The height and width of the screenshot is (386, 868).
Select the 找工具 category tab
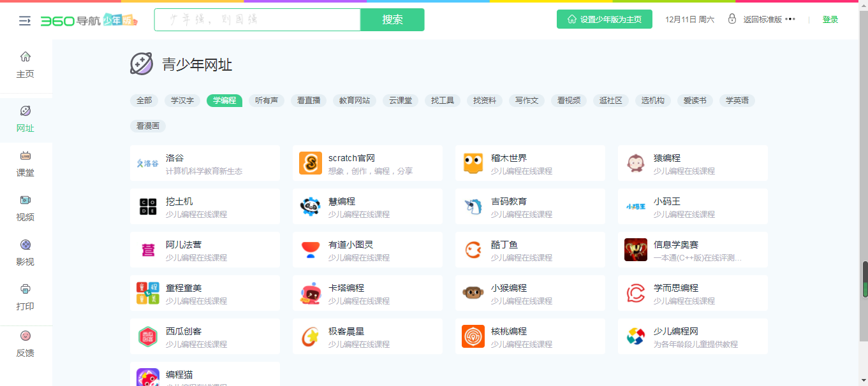(443, 101)
